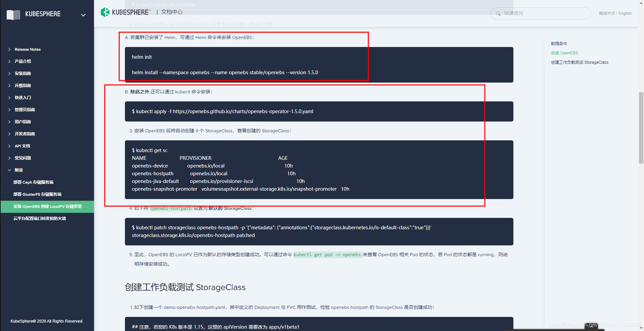The width and height of the screenshot is (644, 331).
Task: Click the KubeSphere book logo icon in sidebar
Action: point(13,14)
